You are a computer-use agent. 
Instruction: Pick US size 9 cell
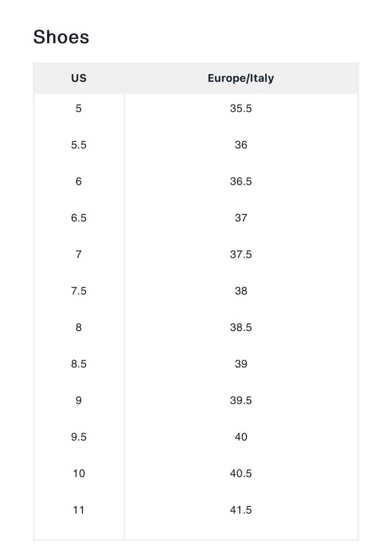coord(79,401)
